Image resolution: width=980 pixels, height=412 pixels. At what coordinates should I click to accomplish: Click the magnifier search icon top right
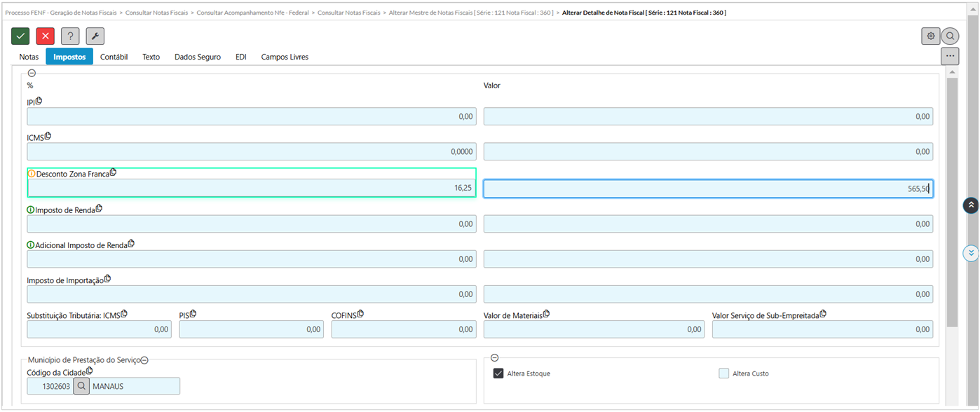(x=950, y=36)
